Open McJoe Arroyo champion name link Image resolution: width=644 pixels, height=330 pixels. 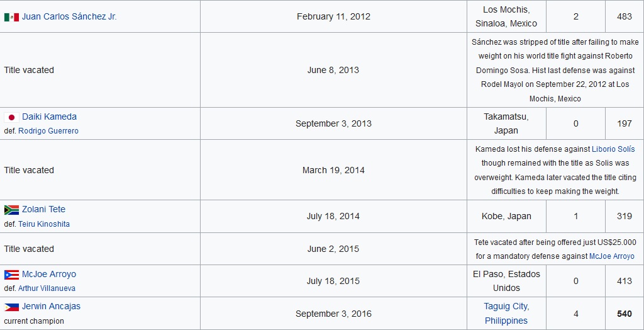[49, 275]
